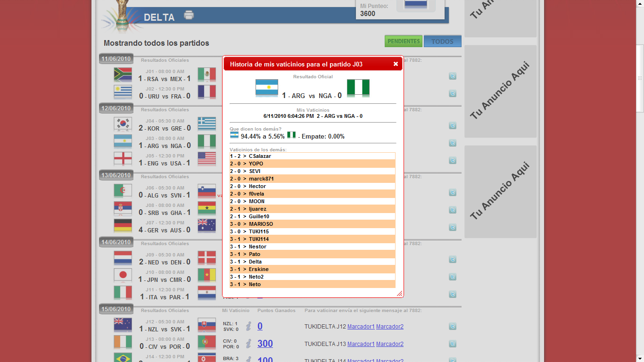Open info icon for NZL vs SVK prediction
The image size is (644, 362).
[248, 326]
